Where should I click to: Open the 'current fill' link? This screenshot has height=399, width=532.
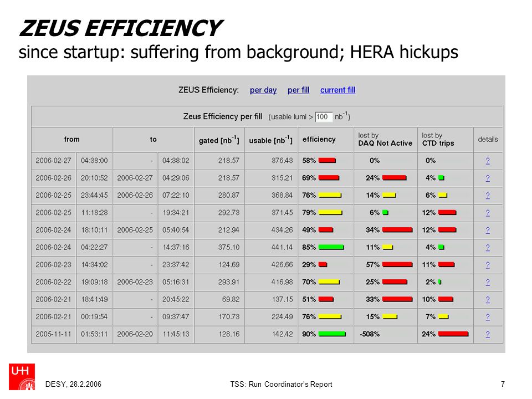337,90
